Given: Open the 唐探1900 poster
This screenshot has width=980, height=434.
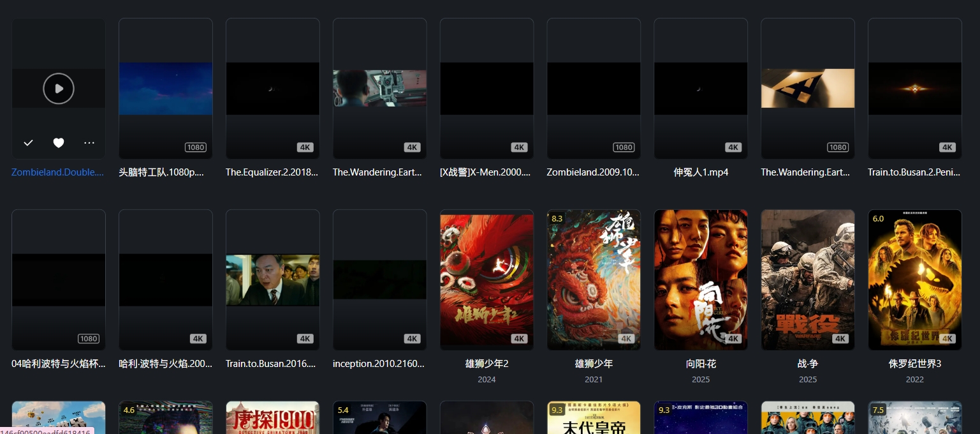Looking at the screenshot, I should [x=273, y=417].
